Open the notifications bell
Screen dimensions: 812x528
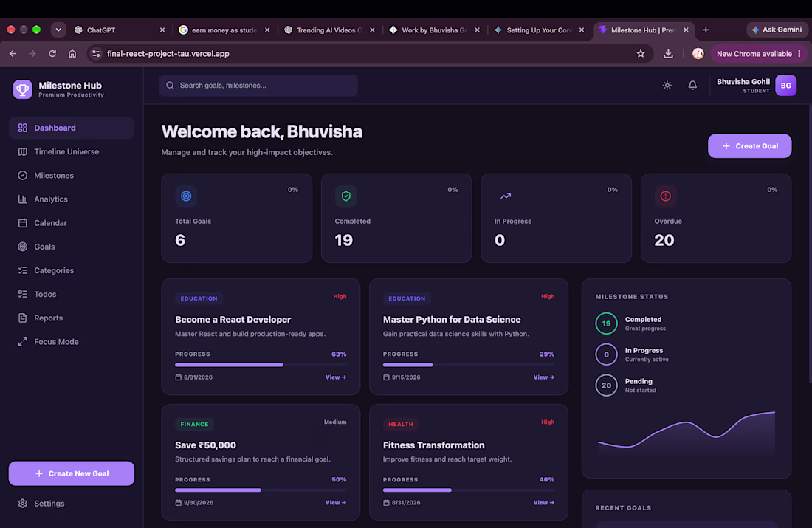click(x=692, y=86)
